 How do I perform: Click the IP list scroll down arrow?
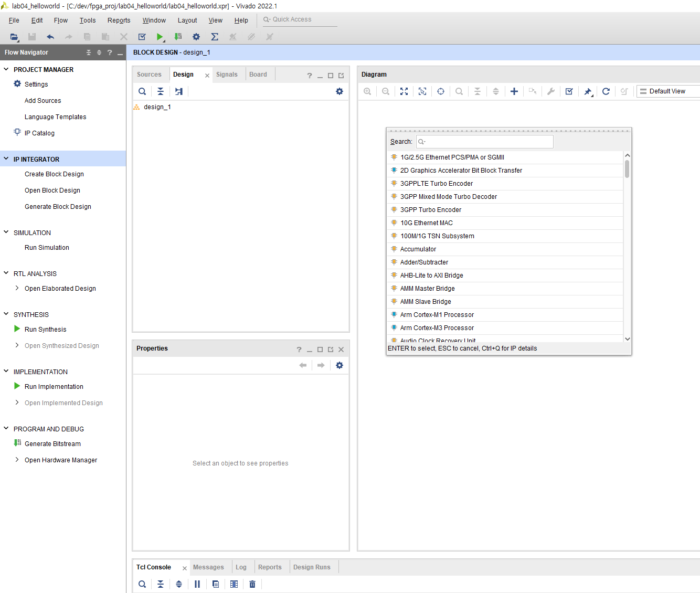pyautogui.click(x=627, y=339)
